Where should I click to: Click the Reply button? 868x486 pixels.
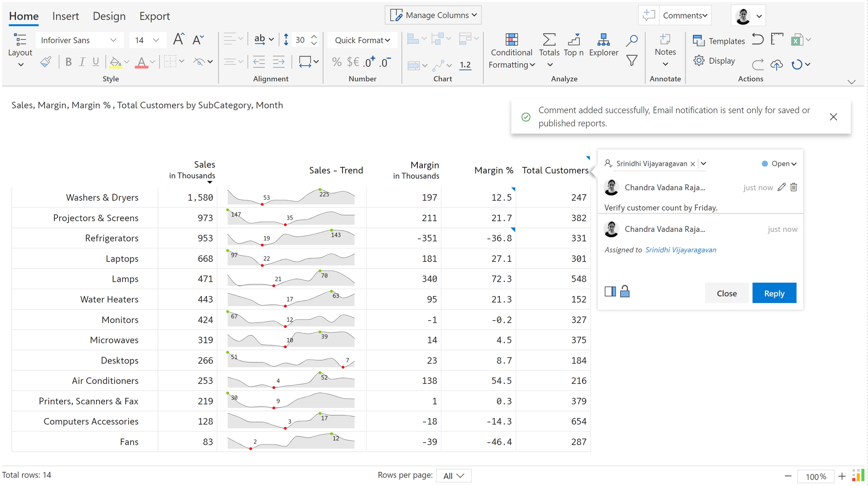pos(774,293)
